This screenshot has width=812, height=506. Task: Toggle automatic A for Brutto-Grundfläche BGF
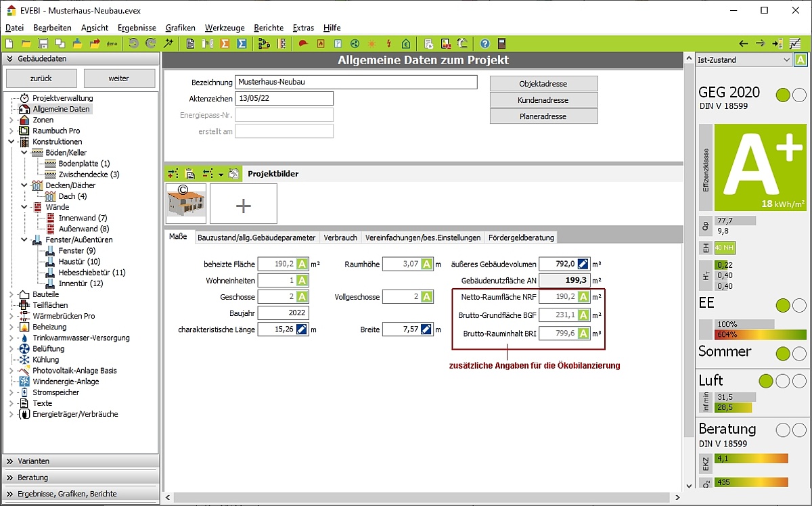[583, 315]
